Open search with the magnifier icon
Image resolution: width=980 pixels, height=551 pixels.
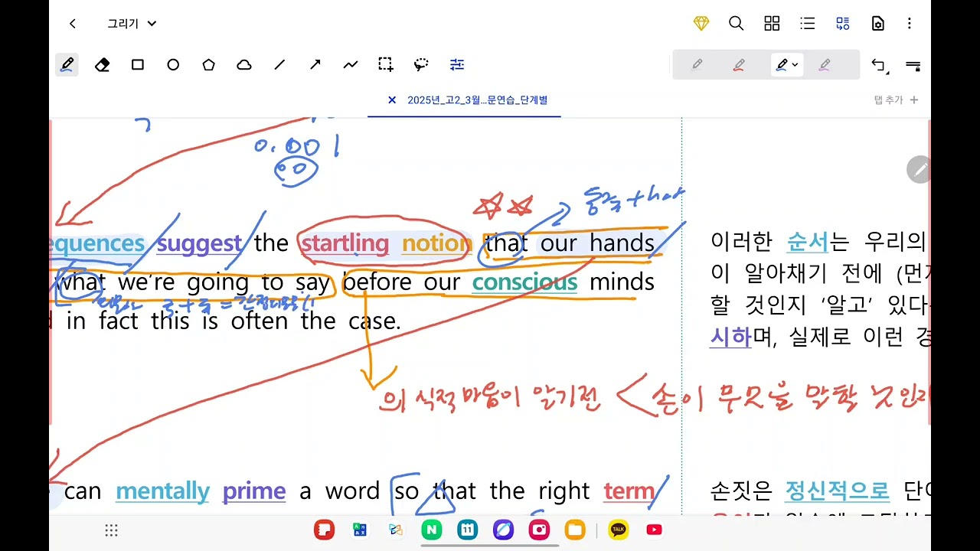[737, 24]
